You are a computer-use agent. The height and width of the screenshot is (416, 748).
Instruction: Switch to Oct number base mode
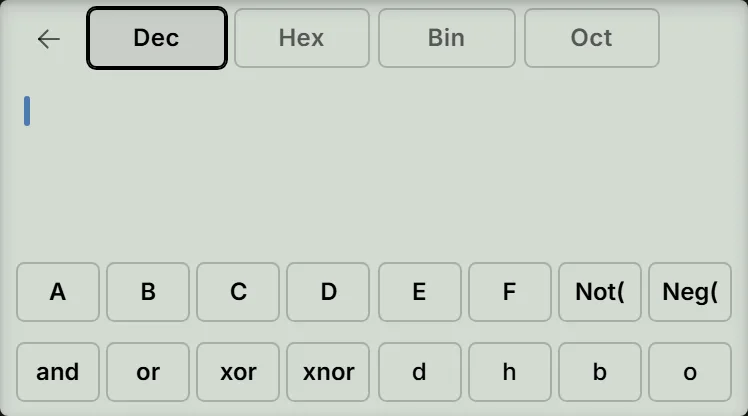pyautogui.click(x=592, y=38)
